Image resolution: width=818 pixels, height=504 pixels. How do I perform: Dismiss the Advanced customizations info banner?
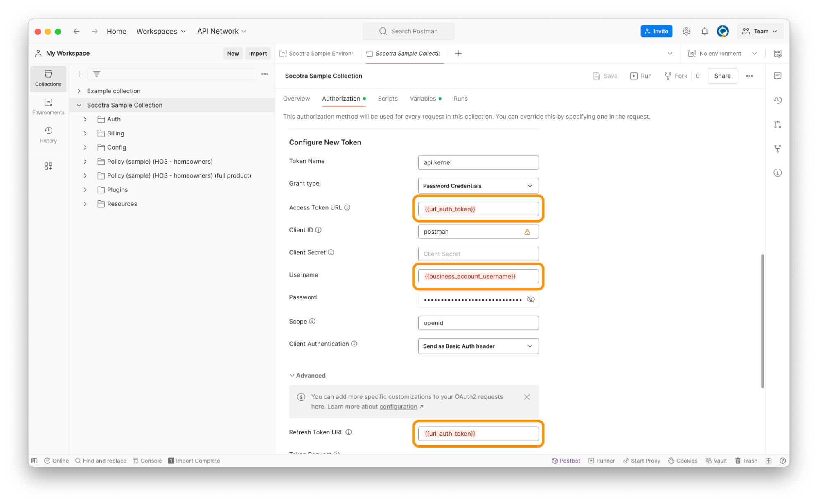click(x=526, y=397)
